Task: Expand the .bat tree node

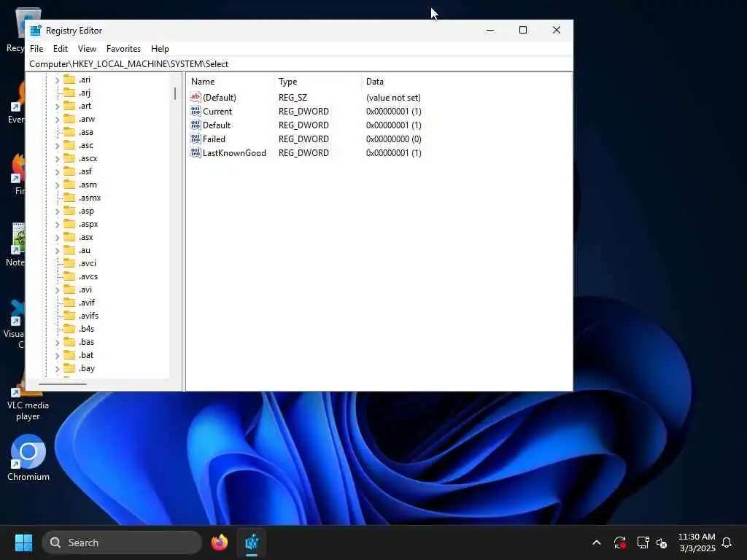Action: [57, 355]
